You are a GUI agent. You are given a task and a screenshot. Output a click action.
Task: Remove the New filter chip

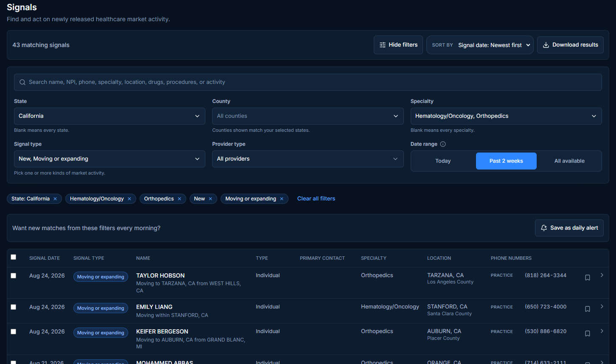pyautogui.click(x=210, y=199)
